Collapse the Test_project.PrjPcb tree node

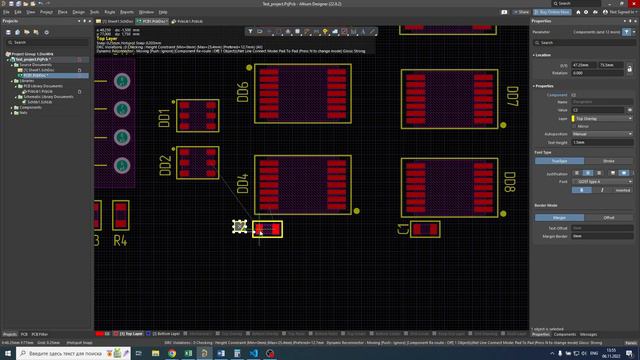click(x=8, y=60)
